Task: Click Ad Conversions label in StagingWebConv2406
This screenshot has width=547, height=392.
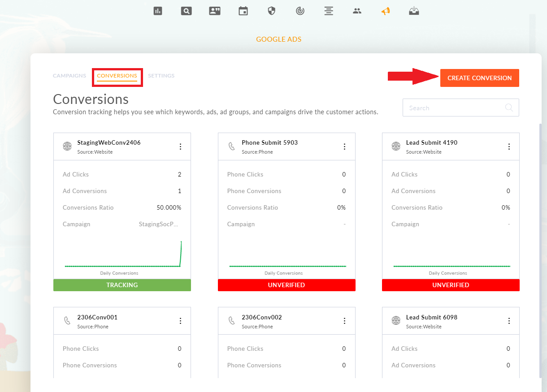Action: [x=85, y=191]
